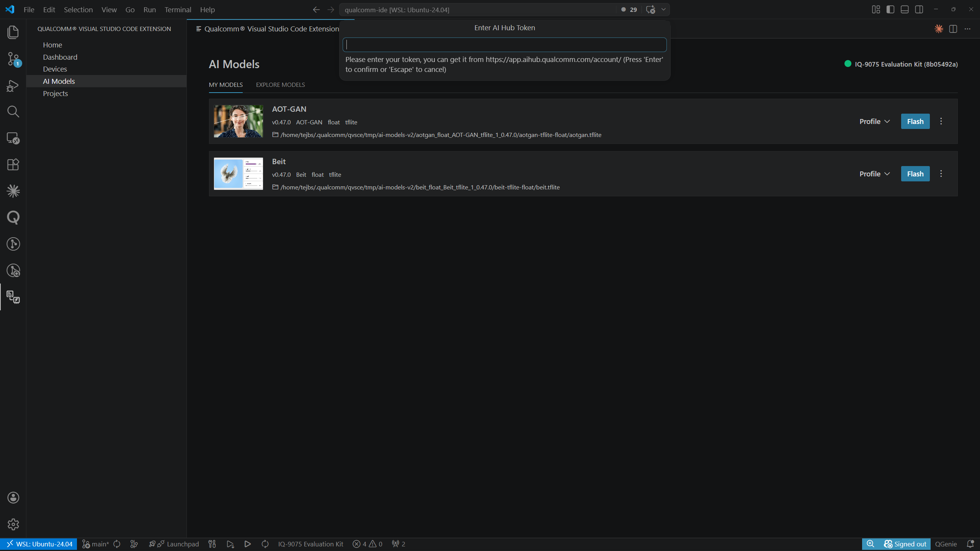The width and height of the screenshot is (980, 551).
Task: Open the Explorer view in activity bar
Action: 13,32
